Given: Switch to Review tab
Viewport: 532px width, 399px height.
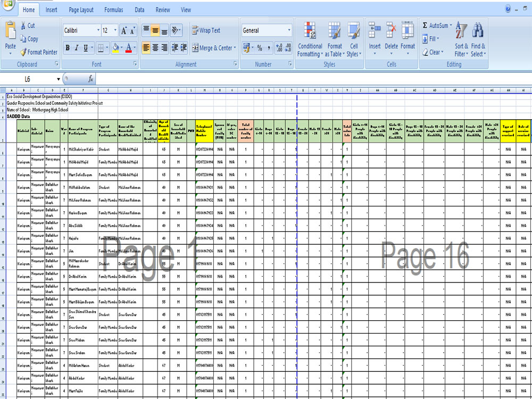Looking at the screenshot, I should pyautogui.click(x=163, y=10).
